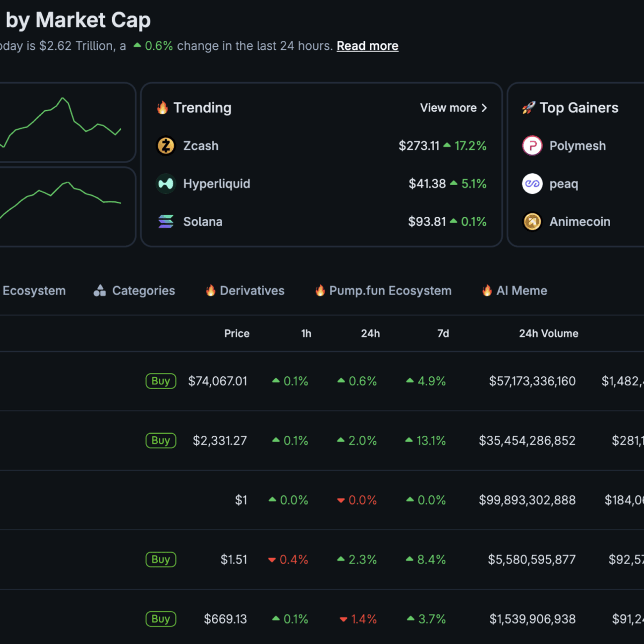
Task: Click the Animecoin icon
Action: tap(532, 222)
